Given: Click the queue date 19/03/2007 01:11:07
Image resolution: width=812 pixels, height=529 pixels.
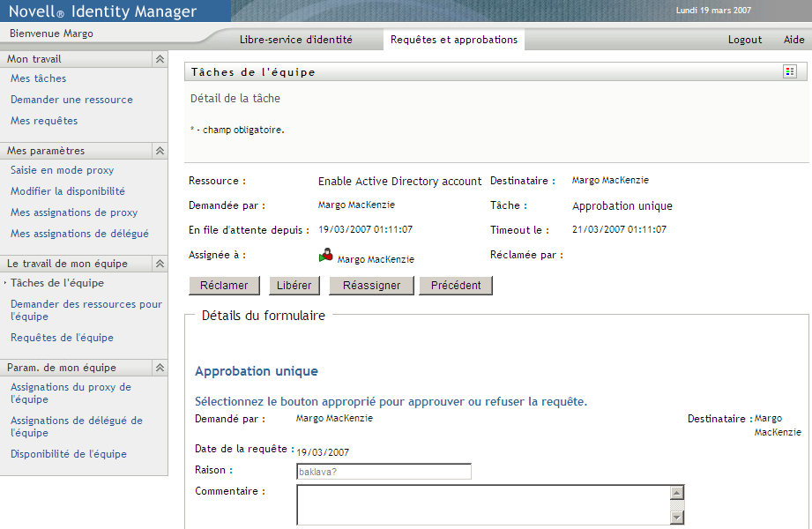Looking at the screenshot, I should 365,229.
